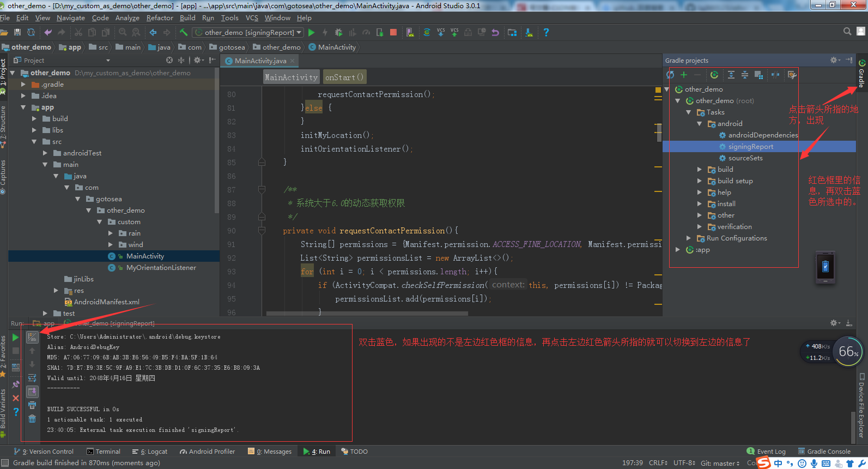Click the editor horizontal scrollbar
Image resolution: width=868 pixels, height=469 pixels.
tap(367, 314)
